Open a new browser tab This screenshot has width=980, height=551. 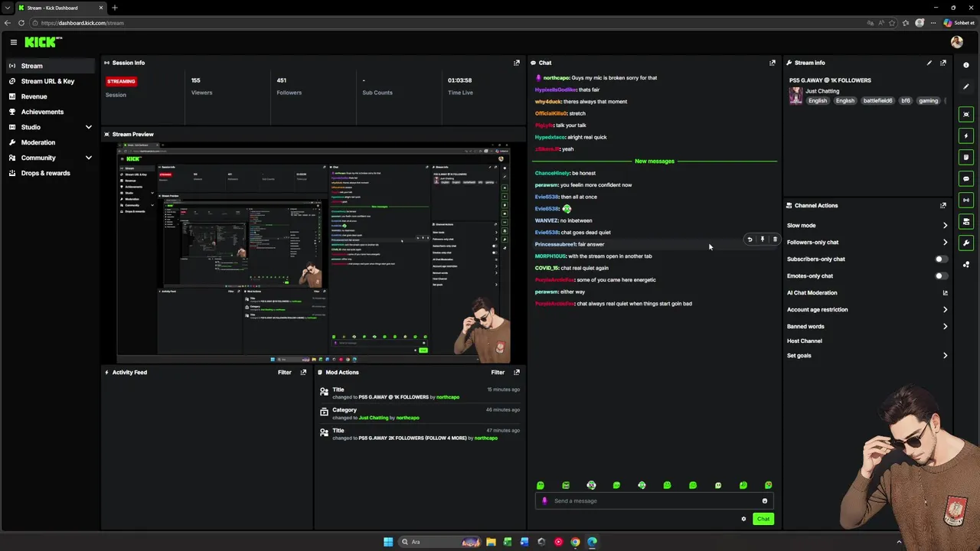point(115,8)
